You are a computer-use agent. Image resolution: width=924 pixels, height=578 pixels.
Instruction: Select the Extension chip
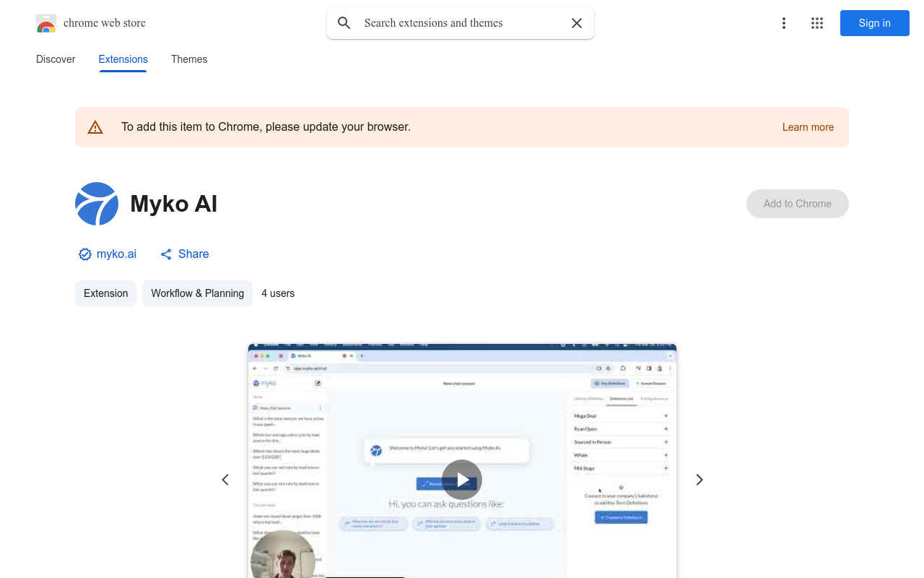coord(105,293)
